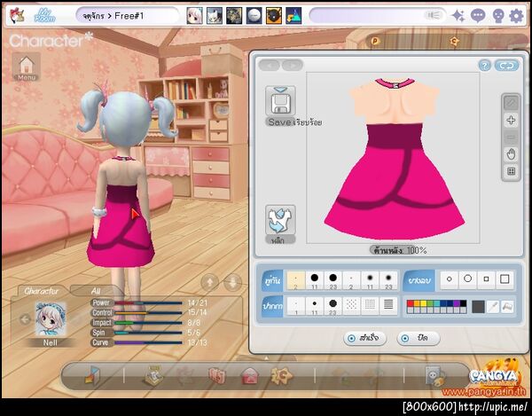Select soft brush size 23
The image size is (532, 416).
coord(388,280)
